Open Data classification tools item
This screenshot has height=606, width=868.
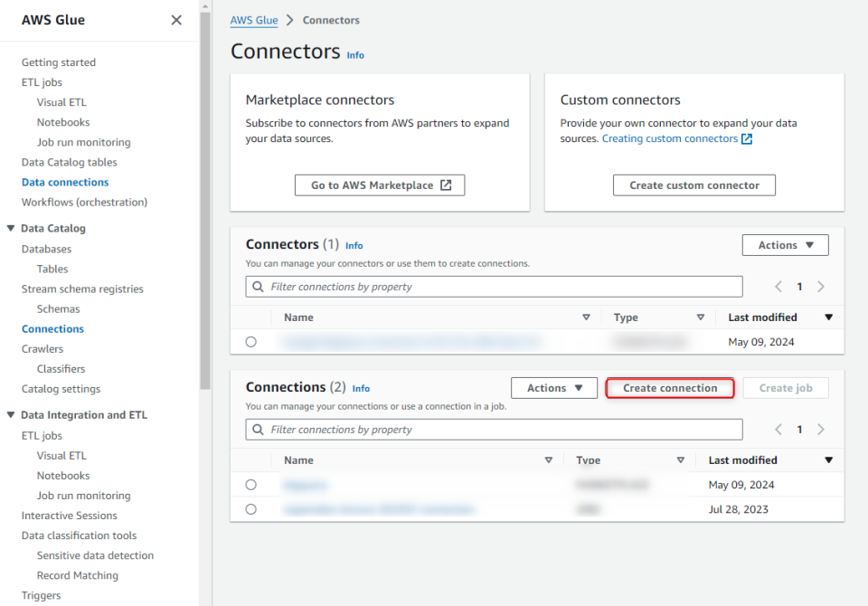80,535
